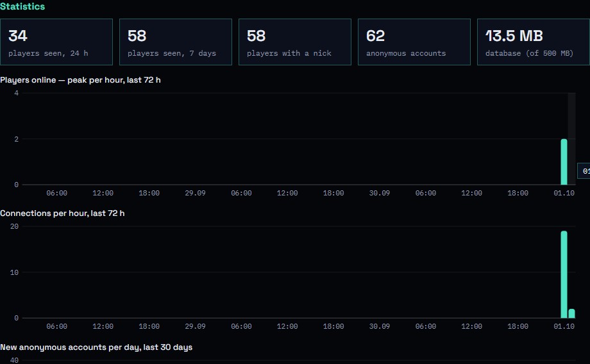The height and width of the screenshot is (364, 590).
Task: Click 30.09 date on Connections chart axis
Action: [x=379, y=326]
